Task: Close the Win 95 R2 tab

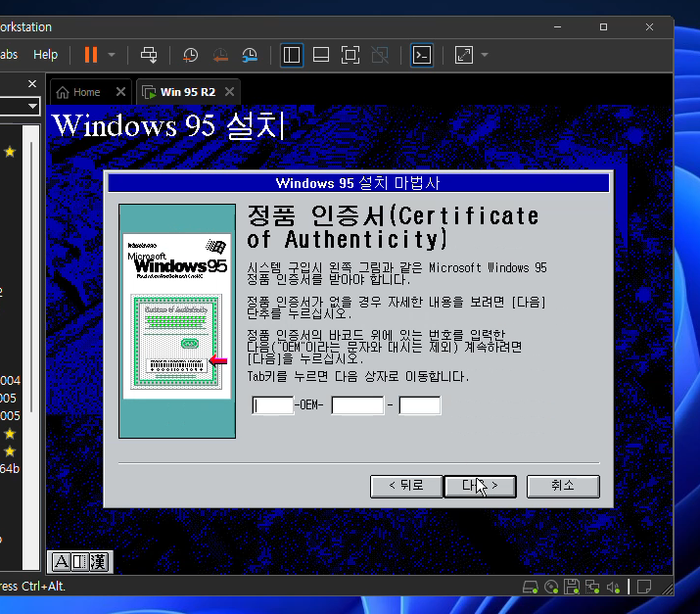Action: coord(229,91)
